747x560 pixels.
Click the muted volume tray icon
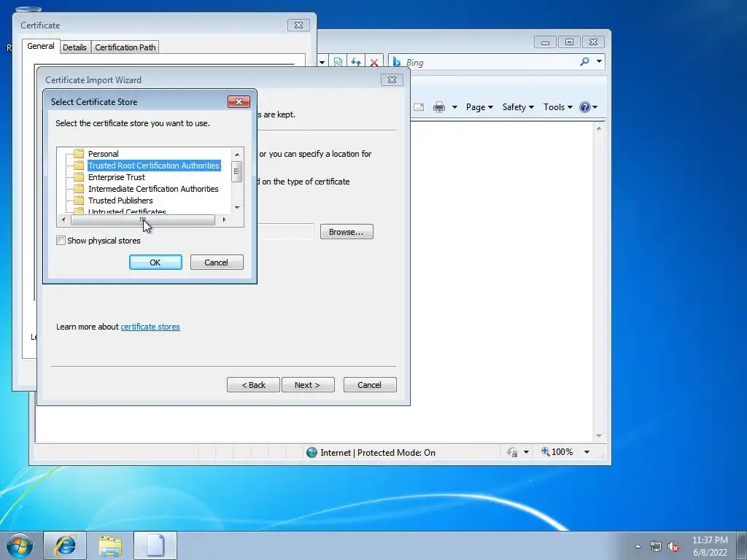(x=673, y=547)
